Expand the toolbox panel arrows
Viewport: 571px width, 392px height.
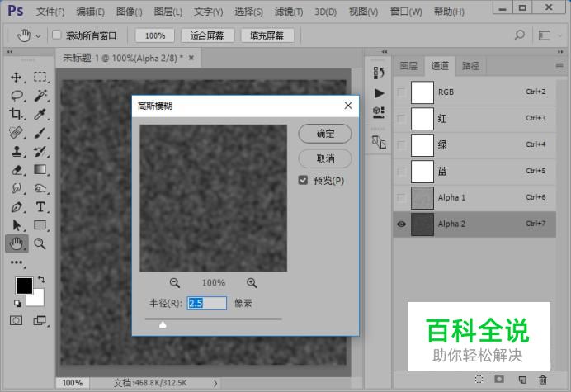9,52
